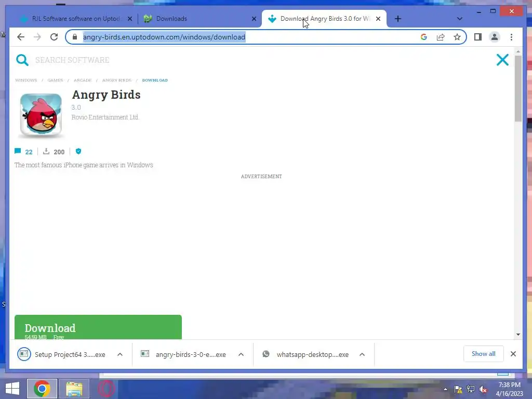Go to the Windows breadcrumb link
532x399 pixels.
click(x=26, y=80)
